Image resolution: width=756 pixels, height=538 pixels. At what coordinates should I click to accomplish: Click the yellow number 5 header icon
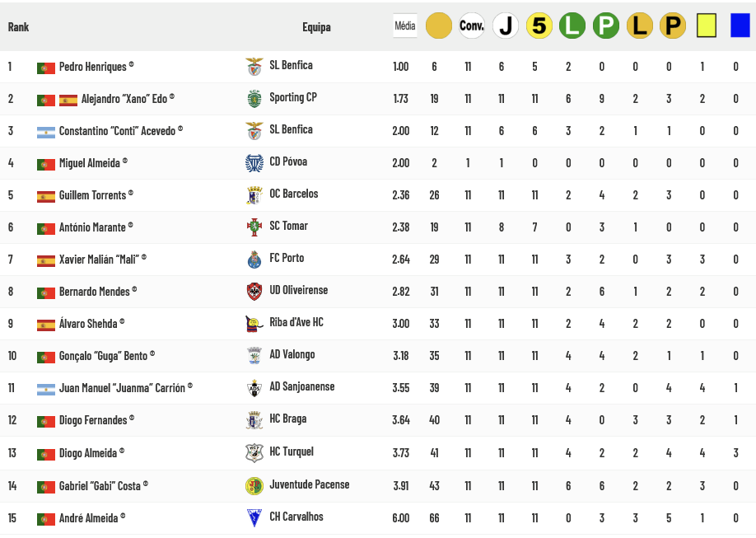[x=539, y=26]
